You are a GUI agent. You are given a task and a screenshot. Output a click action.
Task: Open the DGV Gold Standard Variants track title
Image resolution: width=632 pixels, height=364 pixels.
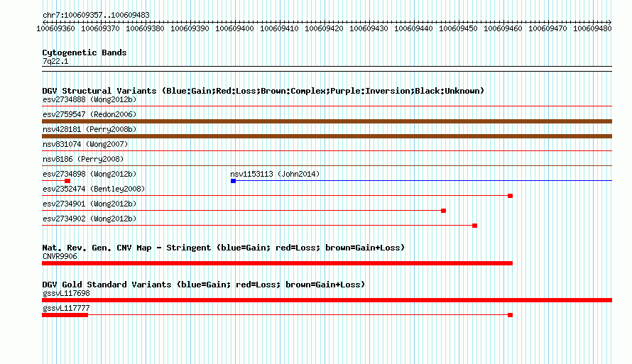204,285
